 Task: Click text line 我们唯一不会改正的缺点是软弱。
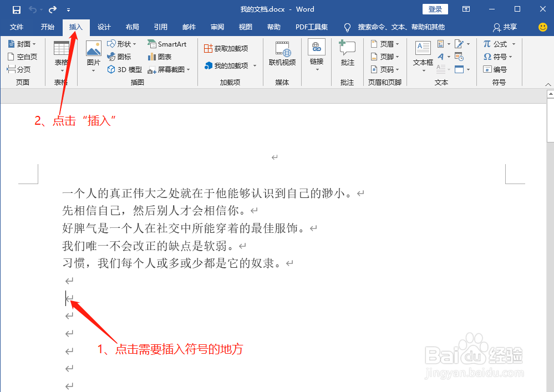coord(148,246)
